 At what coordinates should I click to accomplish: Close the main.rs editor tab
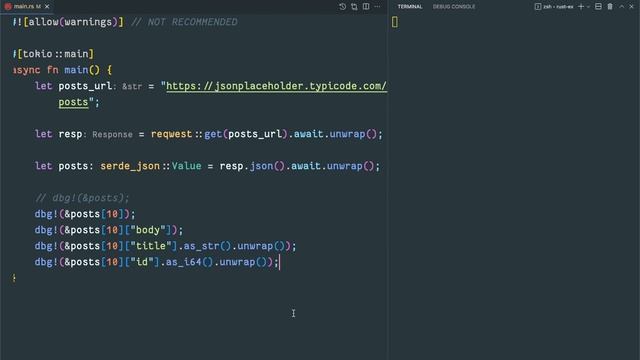click(47, 7)
